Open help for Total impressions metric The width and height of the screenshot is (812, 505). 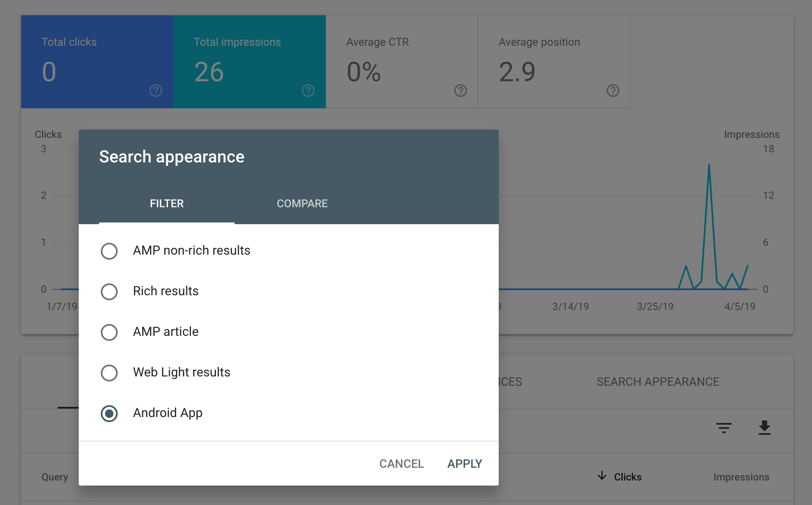(x=308, y=91)
